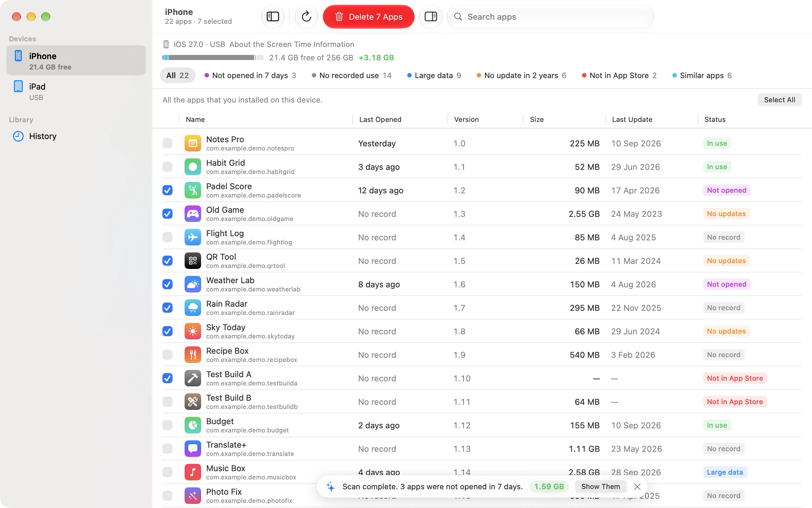812x508 pixels.
Task: Select the iPad device in sidebar
Action: click(x=76, y=92)
